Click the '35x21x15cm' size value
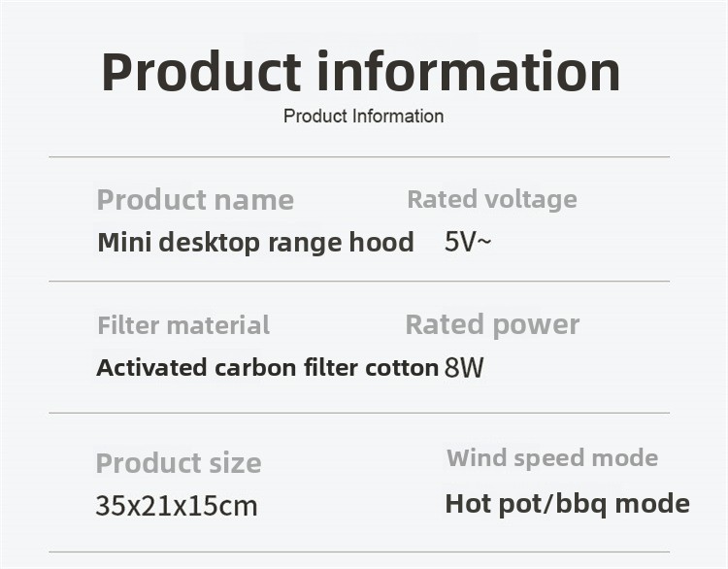728x569 pixels. point(177,506)
